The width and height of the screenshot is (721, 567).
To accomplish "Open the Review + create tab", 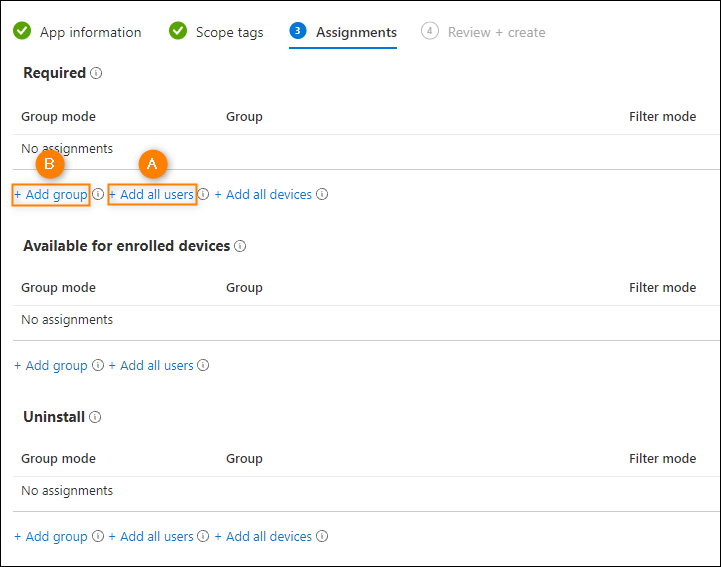I will click(x=497, y=32).
